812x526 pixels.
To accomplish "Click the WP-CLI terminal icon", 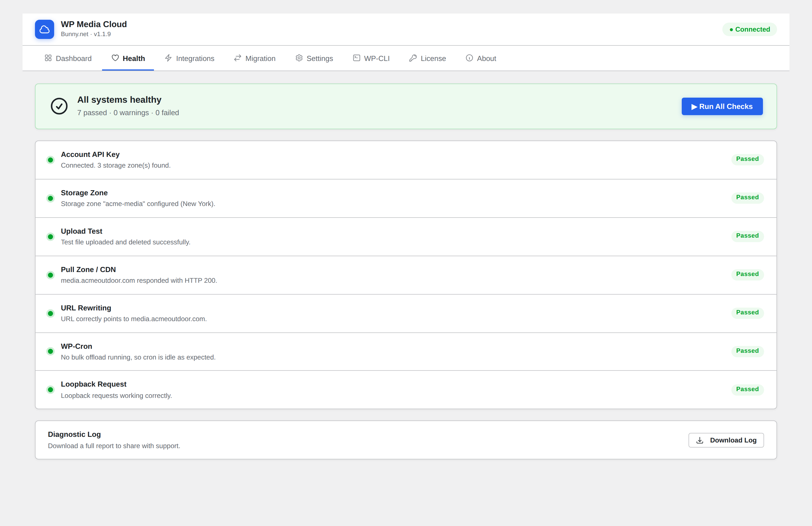I will (x=357, y=58).
